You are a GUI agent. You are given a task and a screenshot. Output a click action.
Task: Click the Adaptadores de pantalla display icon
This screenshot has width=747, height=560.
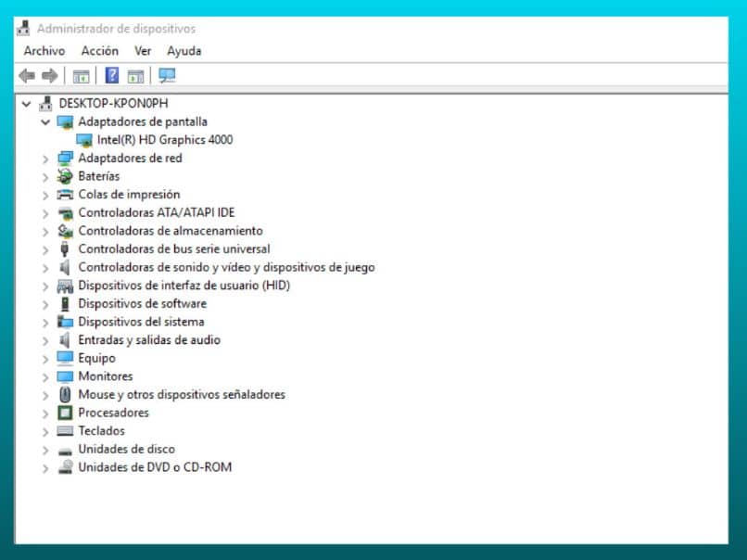pos(65,122)
